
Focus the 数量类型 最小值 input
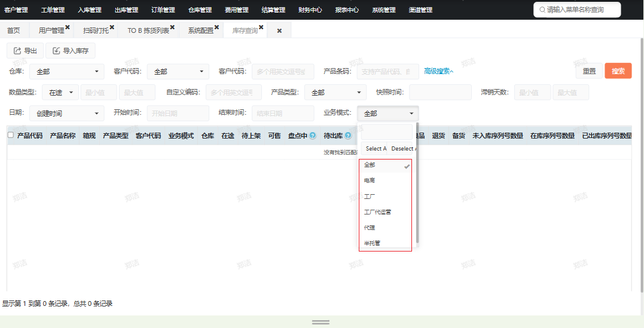(x=99, y=93)
